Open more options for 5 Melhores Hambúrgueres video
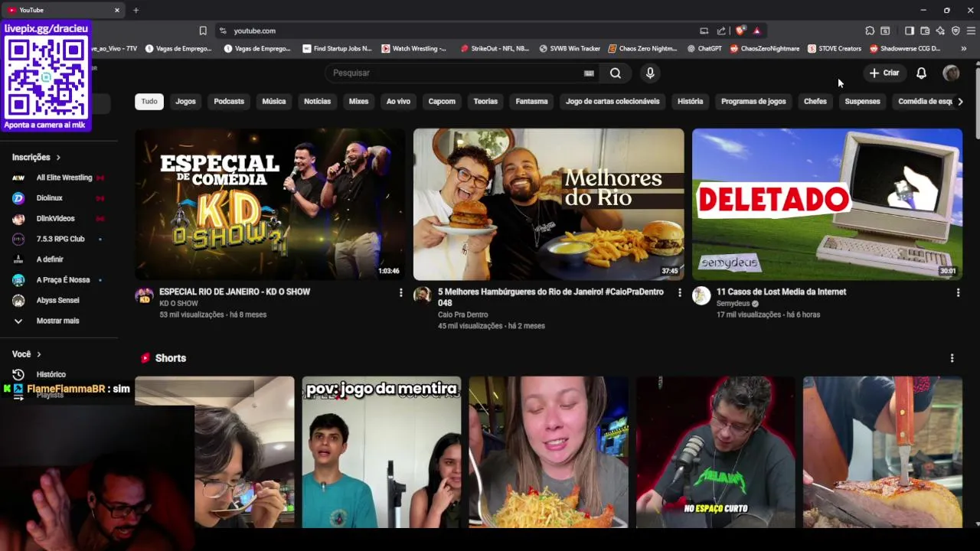 [679, 292]
